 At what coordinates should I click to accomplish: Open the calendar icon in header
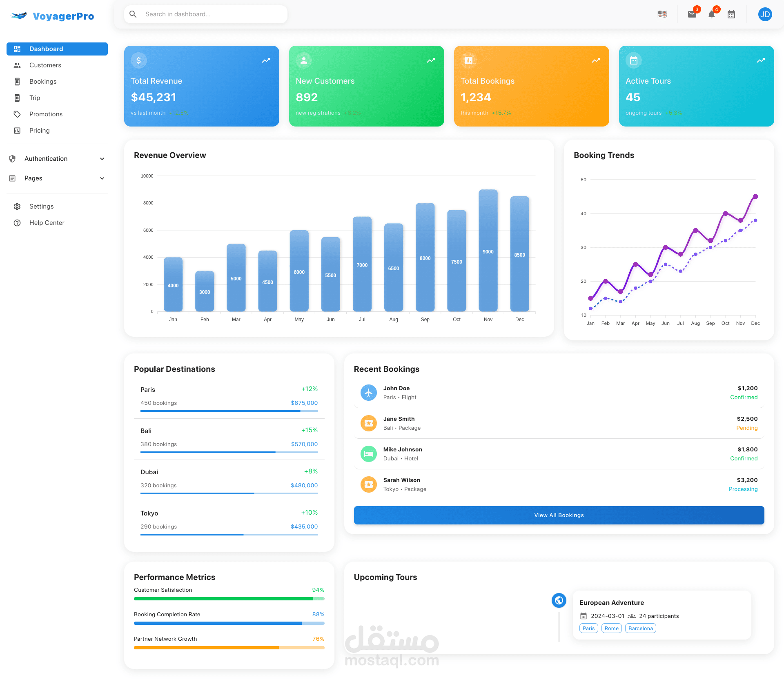click(731, 15)
